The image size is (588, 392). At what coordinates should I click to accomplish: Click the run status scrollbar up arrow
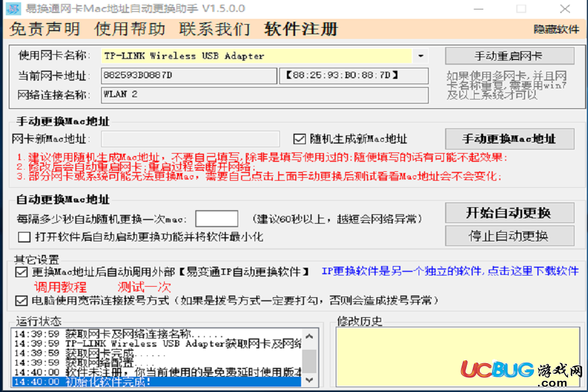309,337
